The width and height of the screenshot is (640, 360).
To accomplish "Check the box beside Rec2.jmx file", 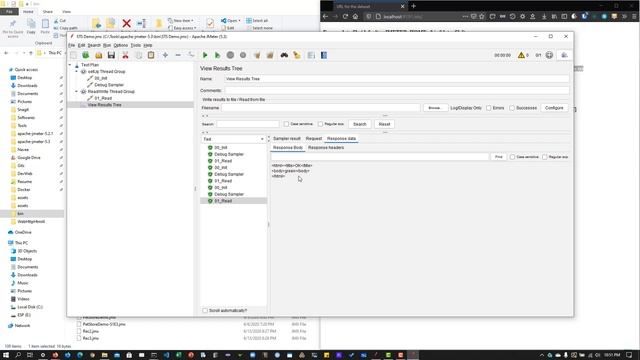I will pyautogui.click(x=79, y=331).
